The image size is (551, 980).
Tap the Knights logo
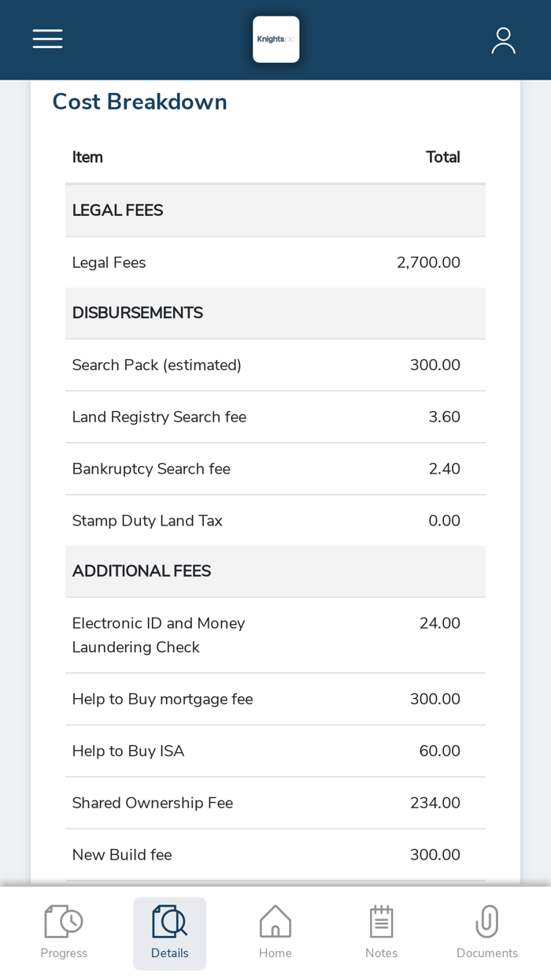(275, 39)
